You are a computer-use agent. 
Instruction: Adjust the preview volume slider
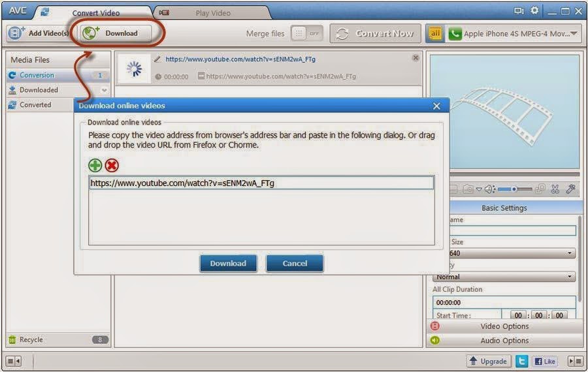pyautogui.click(x=515, y=189)
